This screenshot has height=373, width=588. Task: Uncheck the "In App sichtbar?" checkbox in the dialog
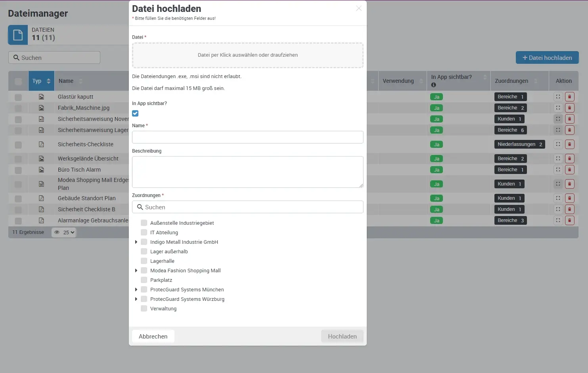click(x=135, y=113)
